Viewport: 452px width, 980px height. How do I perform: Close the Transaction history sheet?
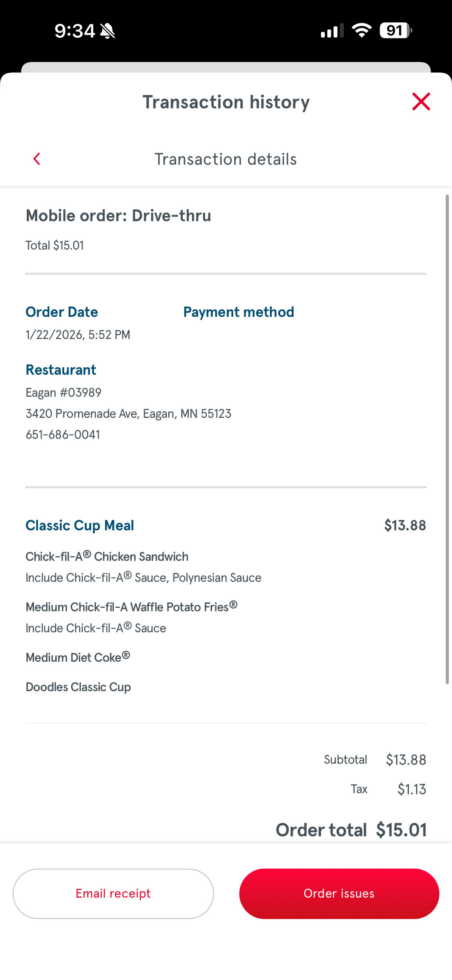tap(421, 102)
